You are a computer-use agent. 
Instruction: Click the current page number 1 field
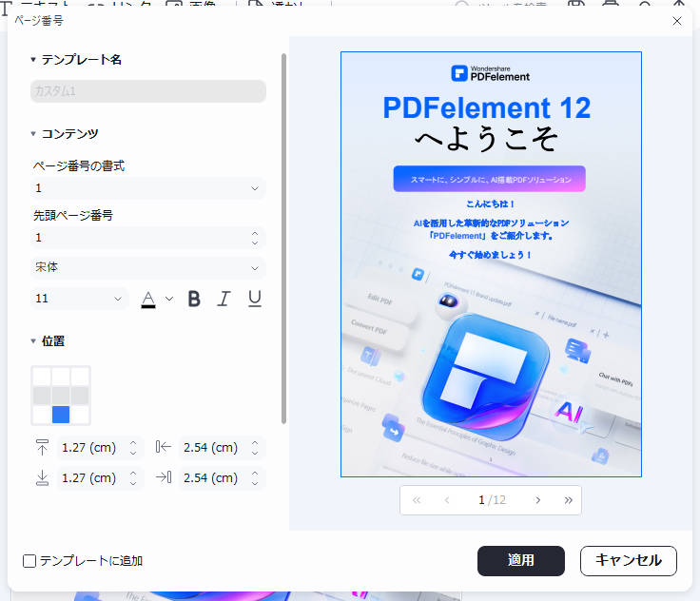[x=481, y=500]
